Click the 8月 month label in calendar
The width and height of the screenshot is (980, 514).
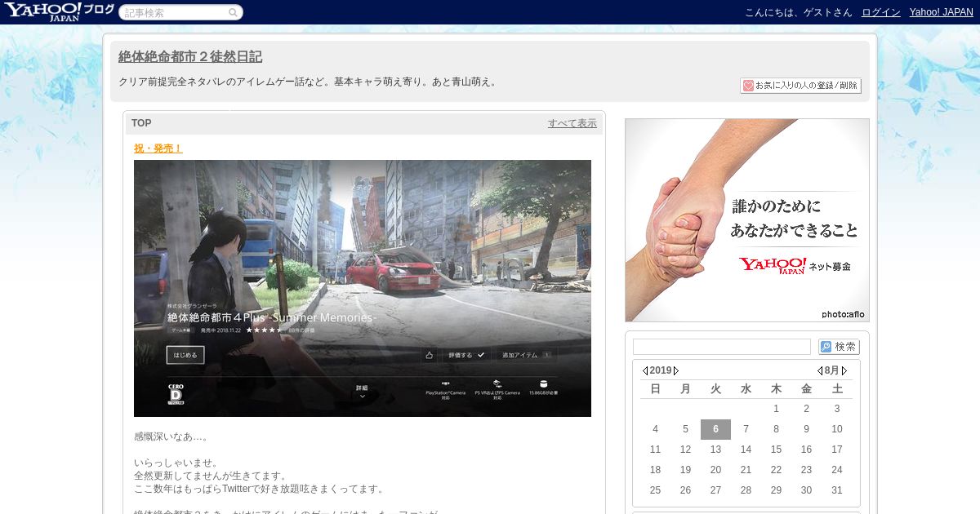click(832, 370)
